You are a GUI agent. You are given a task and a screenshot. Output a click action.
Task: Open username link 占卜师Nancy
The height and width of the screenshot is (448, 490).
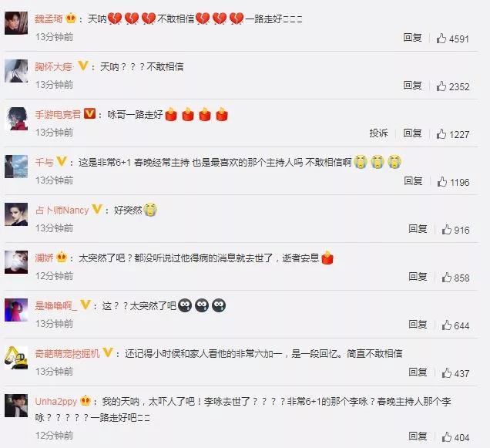pos(62,211)
